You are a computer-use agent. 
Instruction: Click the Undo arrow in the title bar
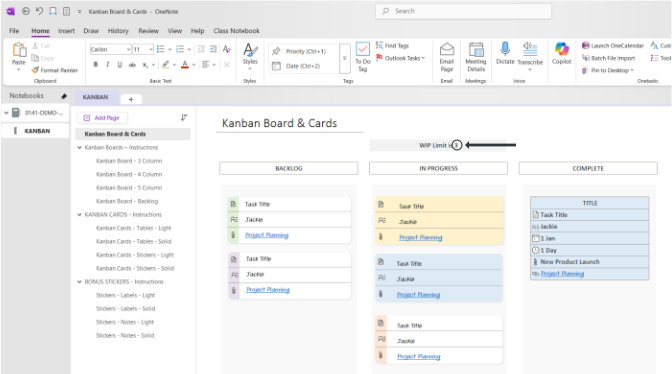coord(39,11)
